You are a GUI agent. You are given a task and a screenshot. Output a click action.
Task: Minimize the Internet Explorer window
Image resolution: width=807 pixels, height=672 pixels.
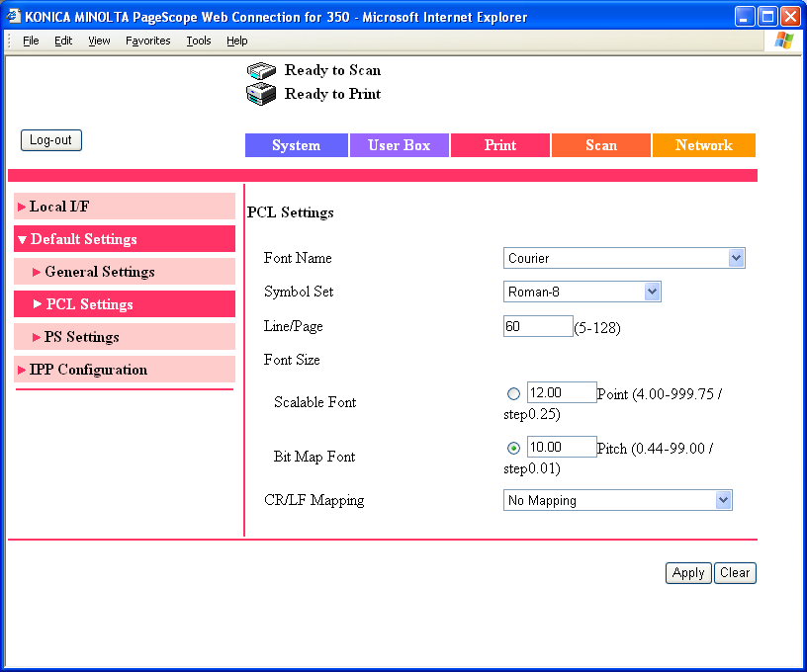click(x=744, y=17)
